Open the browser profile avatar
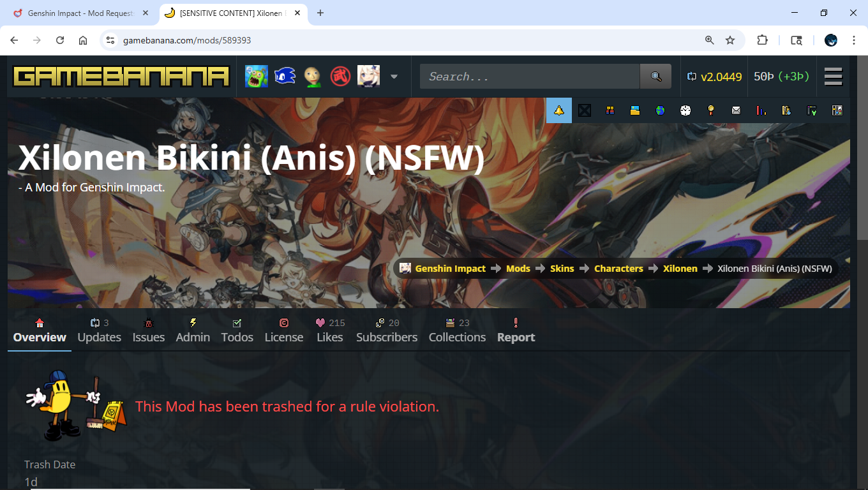The image size is (868, 490). (x=831, y=40)
